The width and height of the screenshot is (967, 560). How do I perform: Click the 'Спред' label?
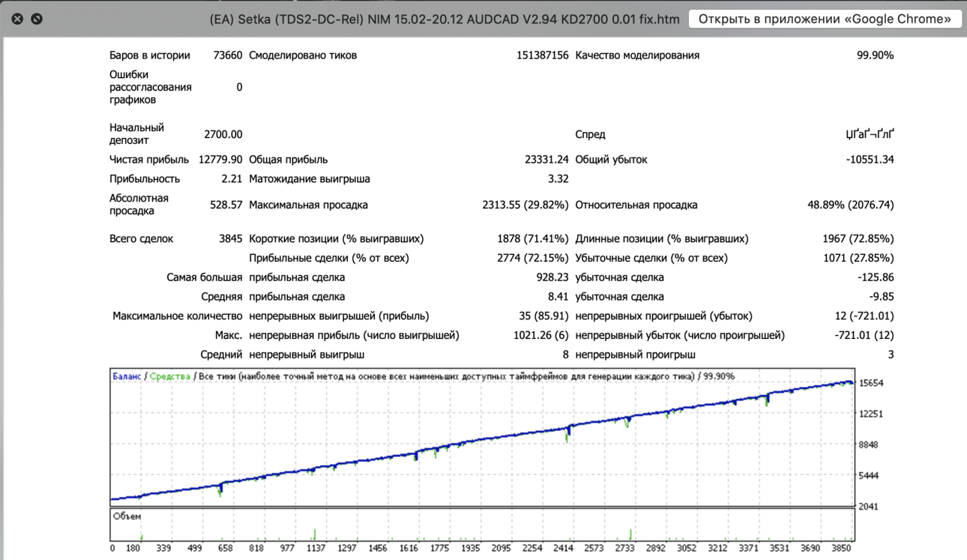[x=590, y=134]
